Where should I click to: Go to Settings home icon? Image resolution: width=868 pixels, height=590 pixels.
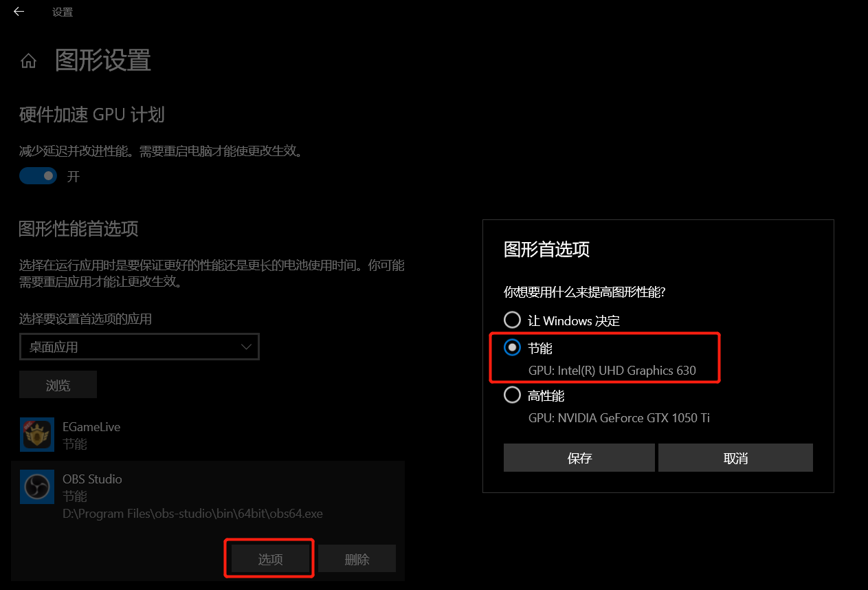[x=28, y=61]
